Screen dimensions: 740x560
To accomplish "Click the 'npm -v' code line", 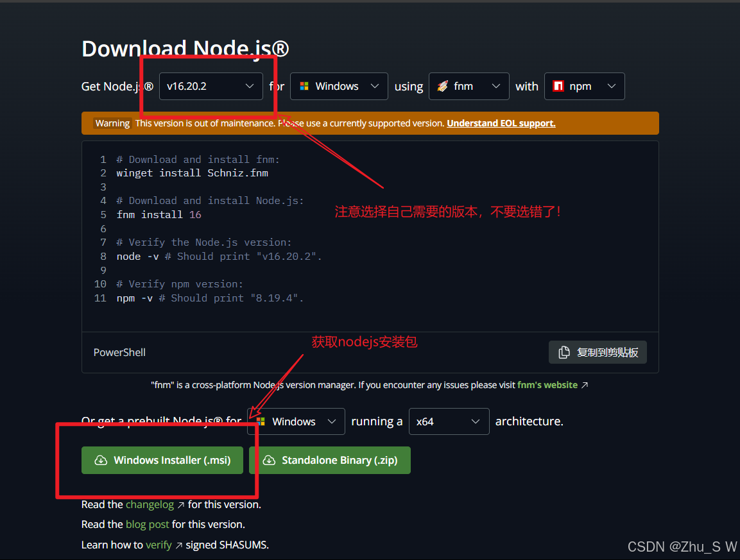I will click(210, 298).
